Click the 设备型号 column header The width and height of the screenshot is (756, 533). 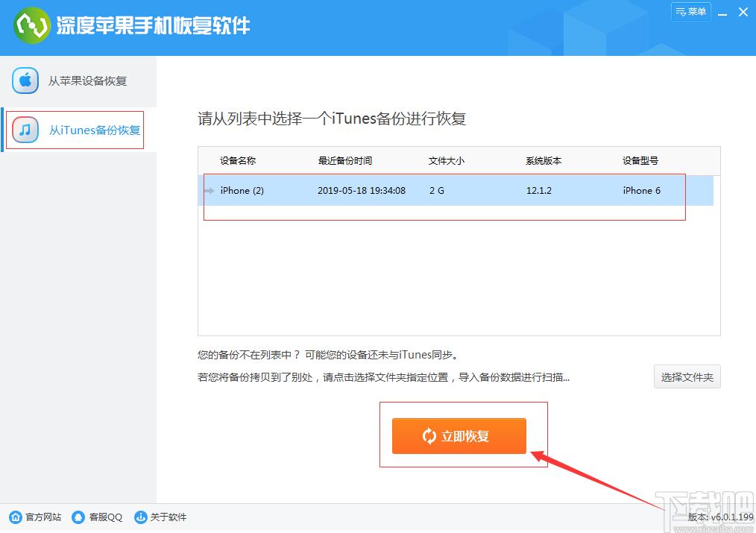pos(640,160)
